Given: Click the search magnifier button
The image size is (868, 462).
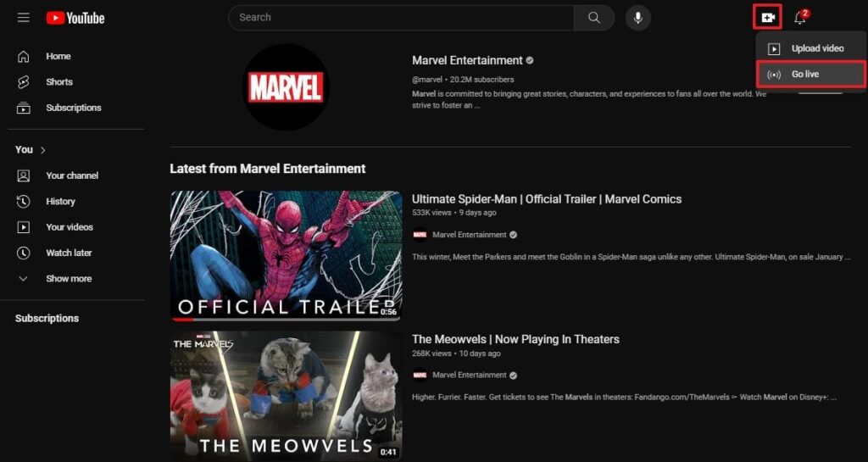Looking at the screenshot, I should (x=594, y=18).
